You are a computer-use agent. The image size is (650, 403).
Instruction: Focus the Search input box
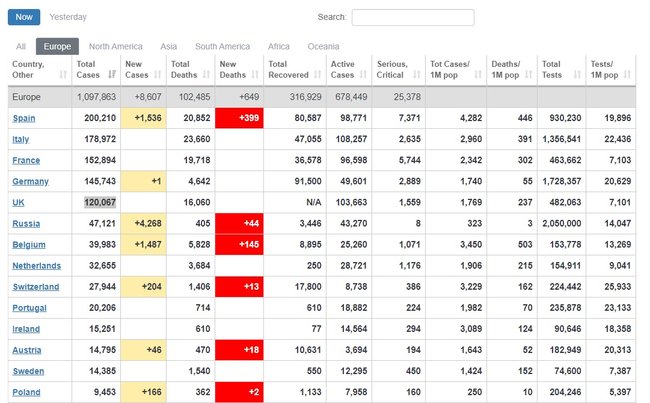413,17
